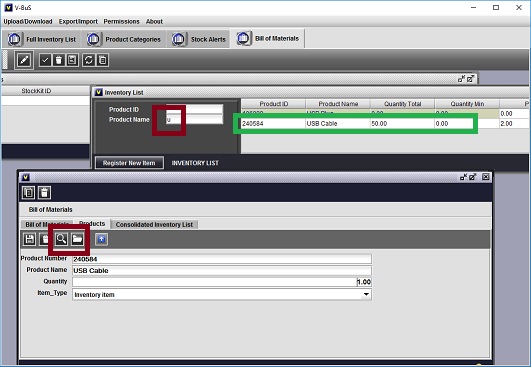Open the Upload/Download menu

point(28,21)
